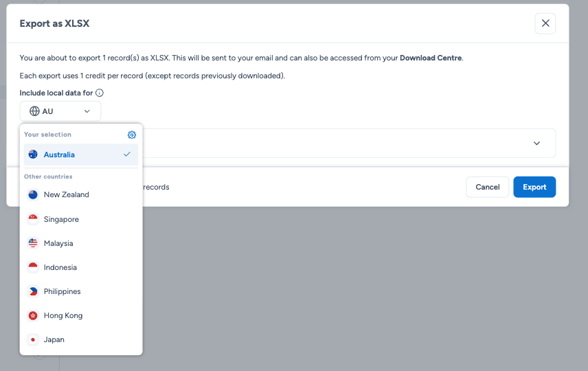Close the Export as XLSX dialog

545,23
